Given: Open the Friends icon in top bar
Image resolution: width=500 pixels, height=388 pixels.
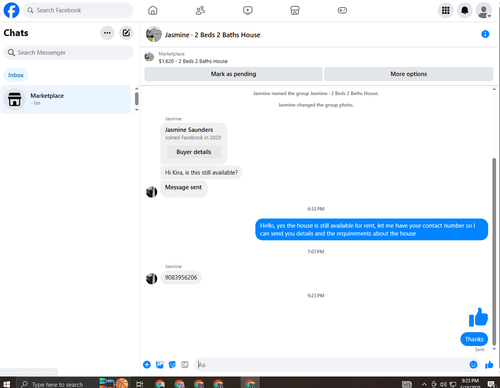Looking at the screenshot, I should click(200, 11).
